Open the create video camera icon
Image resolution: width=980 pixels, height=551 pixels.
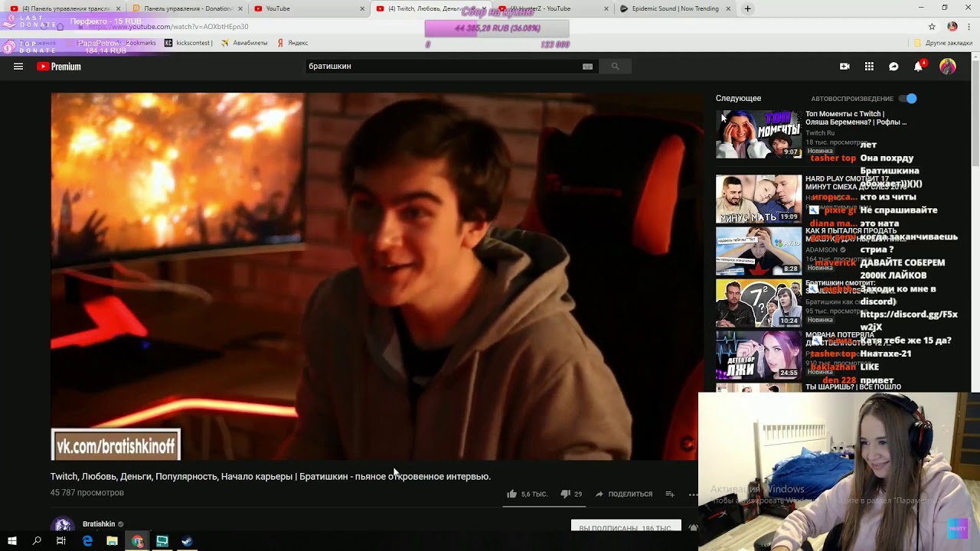[844, 67]
